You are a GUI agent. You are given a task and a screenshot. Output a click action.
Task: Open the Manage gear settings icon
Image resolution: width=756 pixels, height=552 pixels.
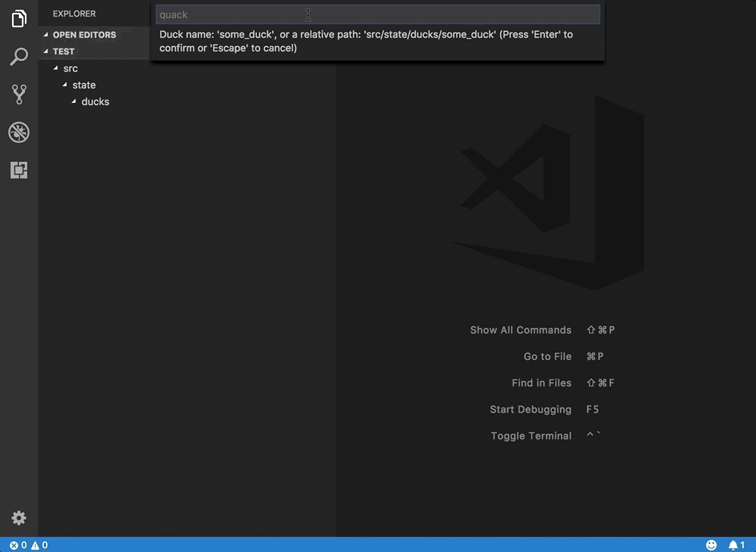(x=19, y=518)
